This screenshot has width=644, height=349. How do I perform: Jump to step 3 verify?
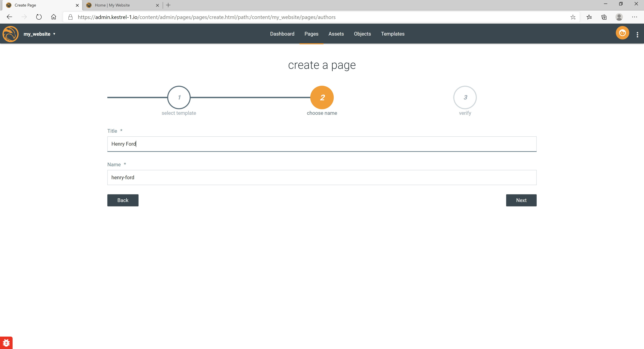465,97
